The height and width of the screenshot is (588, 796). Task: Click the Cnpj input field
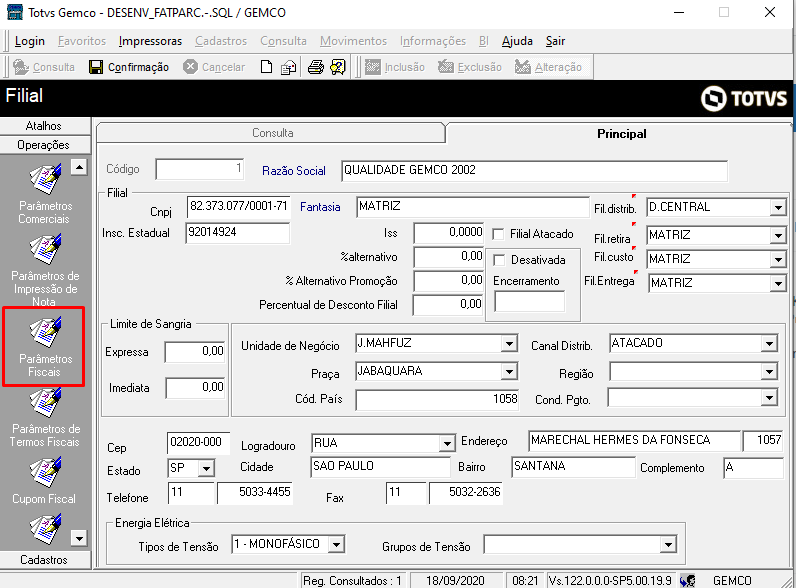(x=238, y=207)
